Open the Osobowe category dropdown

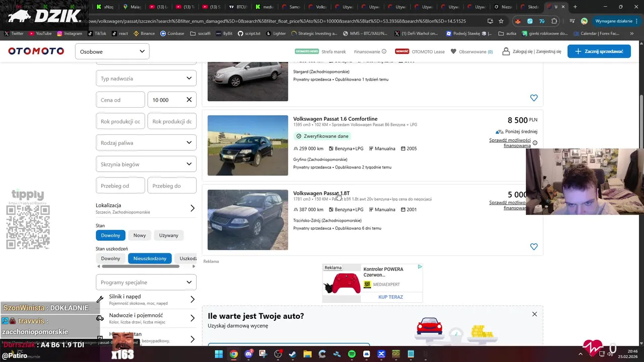pos(112,51)
